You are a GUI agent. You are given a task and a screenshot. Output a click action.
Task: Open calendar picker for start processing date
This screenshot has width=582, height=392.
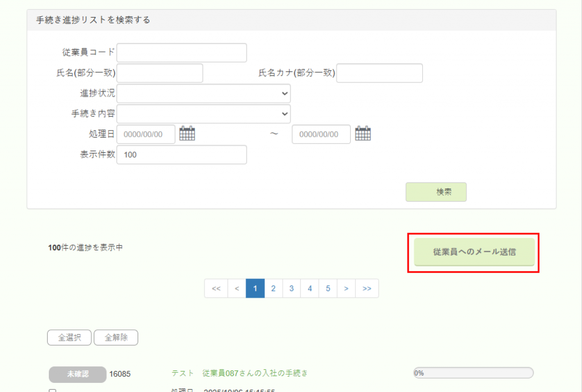click(x=187, y=134)
